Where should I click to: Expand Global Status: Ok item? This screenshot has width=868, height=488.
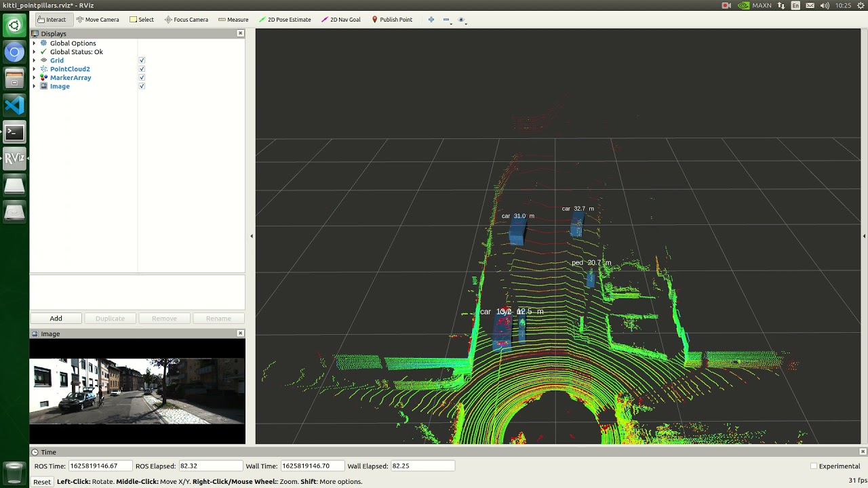click(35, 52)
